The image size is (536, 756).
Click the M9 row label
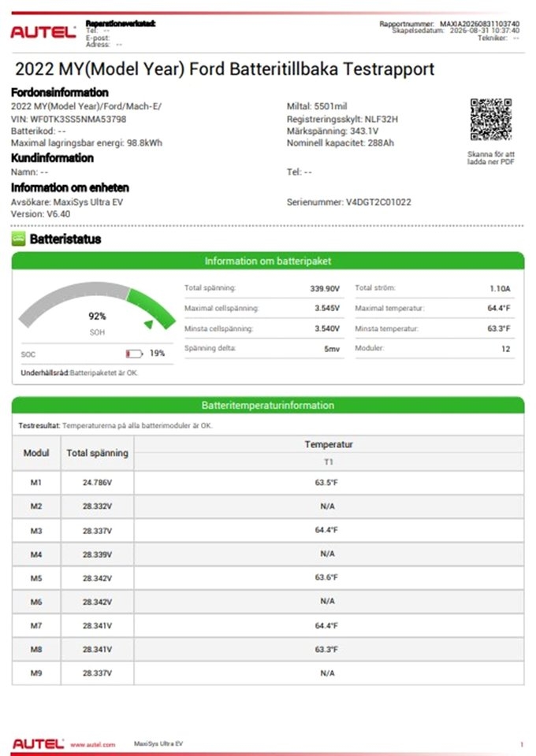point(36,673)
